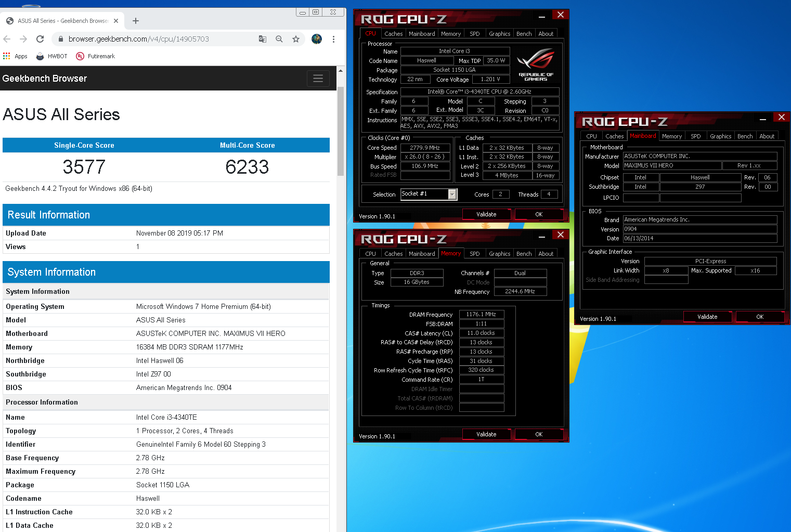Click the Upload Date November 08 2019 value
Screen dimensions: 791x532
(x=179, y=233)
